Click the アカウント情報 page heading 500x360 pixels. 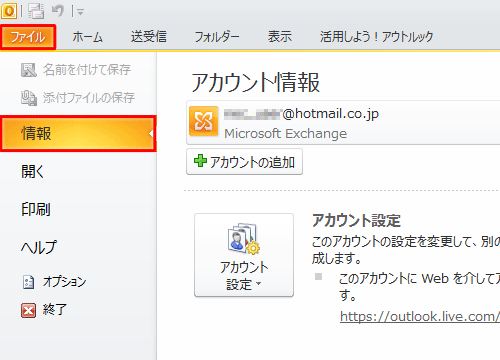[255, 82]
